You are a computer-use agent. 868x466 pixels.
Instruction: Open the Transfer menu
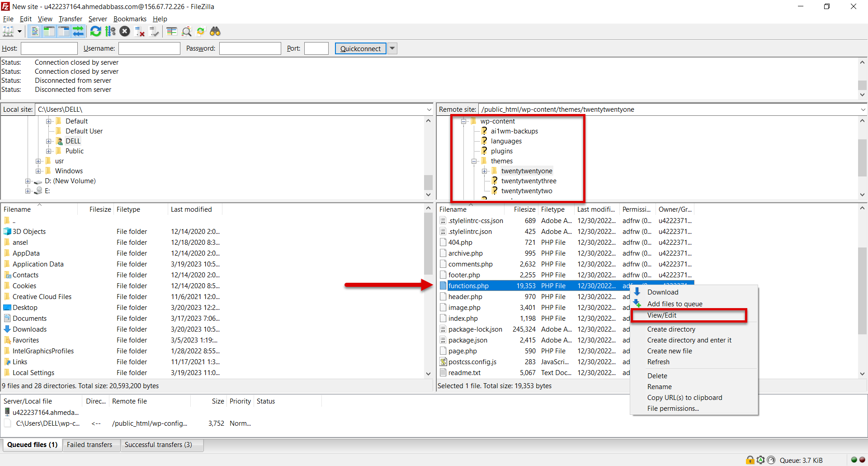70,19
